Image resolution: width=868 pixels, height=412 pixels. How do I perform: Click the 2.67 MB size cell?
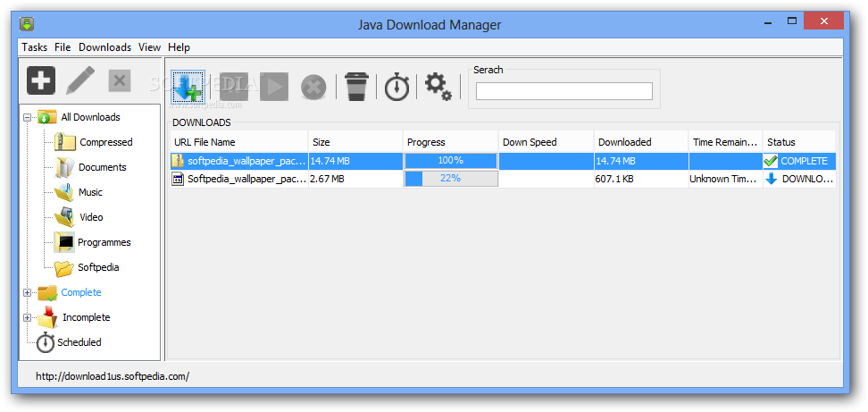point(355,179)
